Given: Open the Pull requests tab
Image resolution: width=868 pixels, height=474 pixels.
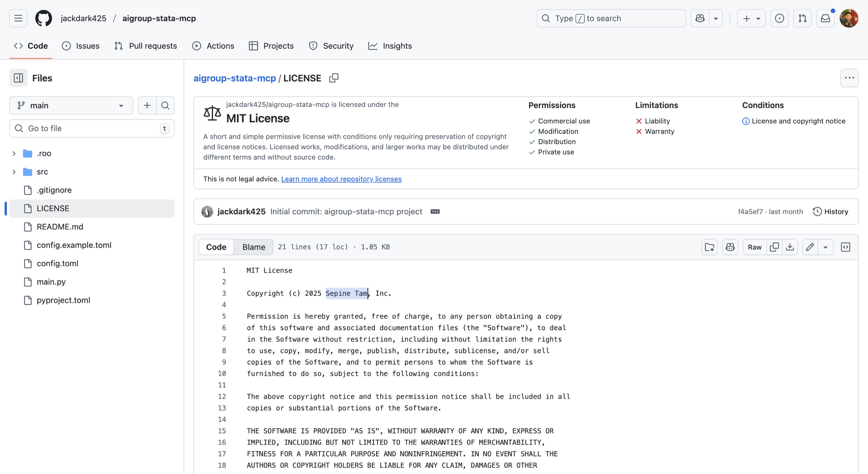Looking at the screenshot, I should coord(146,46).
